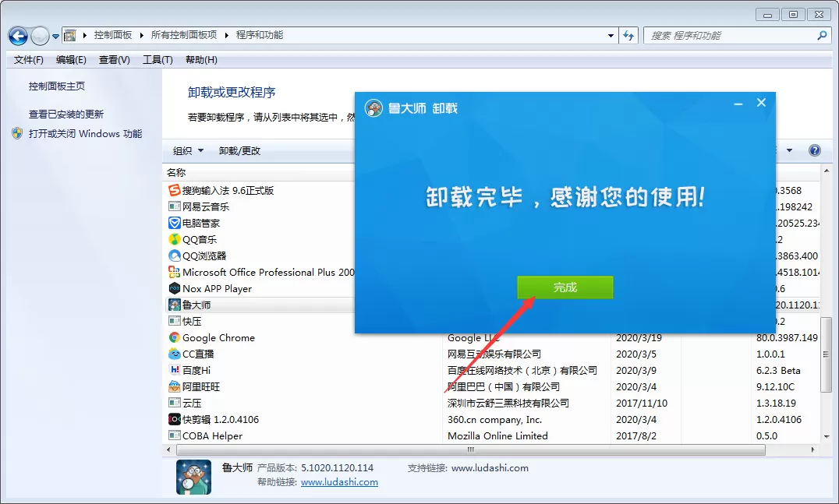Click the 阿里旺旺 program icon
839x504 pixels.
174,386
